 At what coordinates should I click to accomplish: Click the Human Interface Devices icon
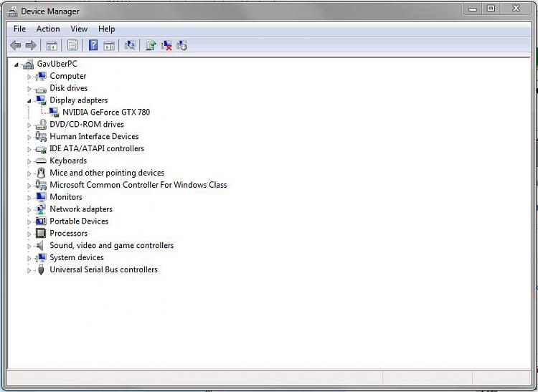[41, 136]
